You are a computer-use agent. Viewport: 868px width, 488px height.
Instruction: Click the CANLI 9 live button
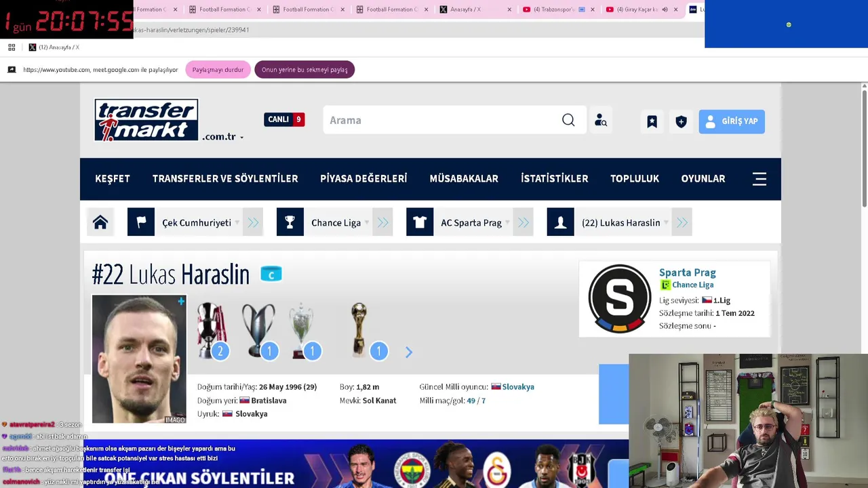tap(284, 119)
